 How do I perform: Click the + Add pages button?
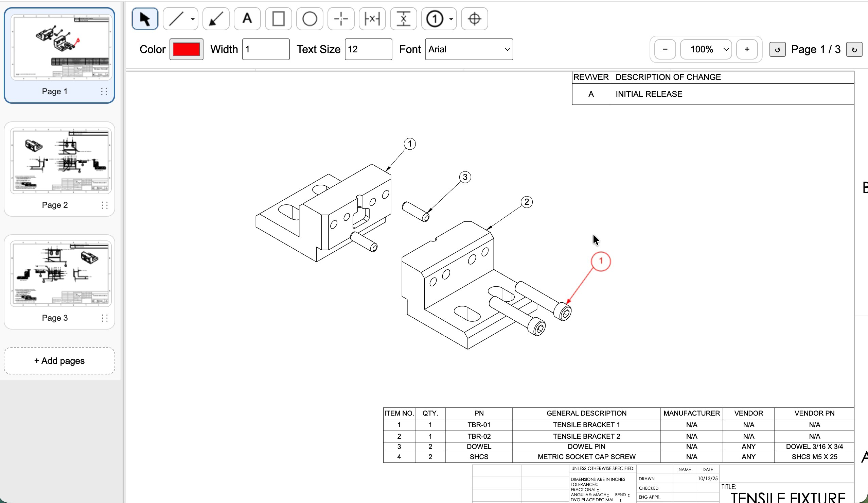(x=59, y=361)
